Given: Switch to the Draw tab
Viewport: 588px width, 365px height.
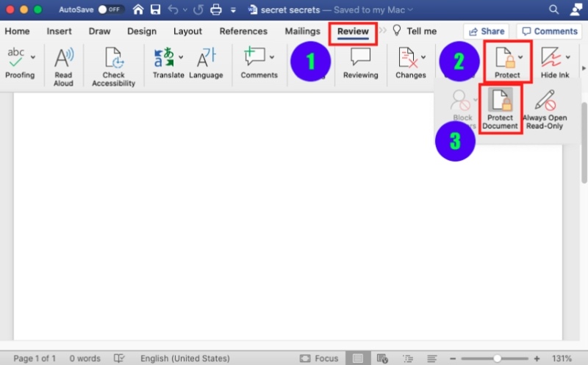Looking at the screenshot, I should [x=99, y=31].
